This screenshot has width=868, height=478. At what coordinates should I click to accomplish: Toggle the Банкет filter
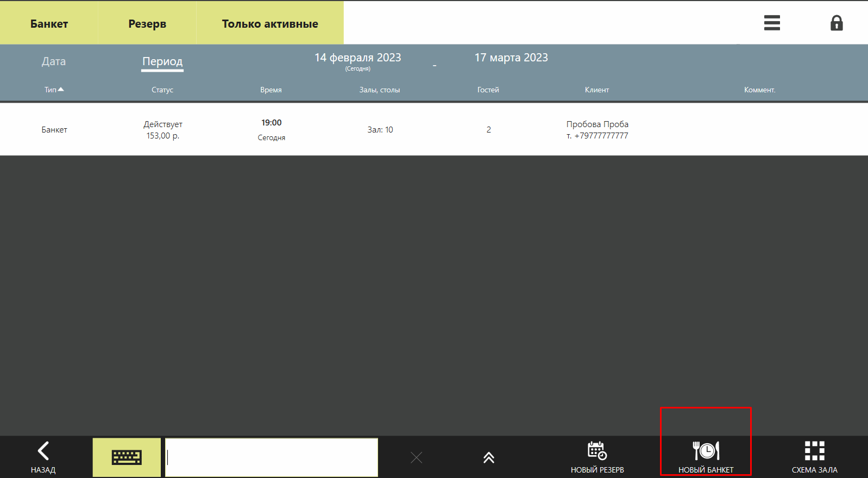point(49,23)
